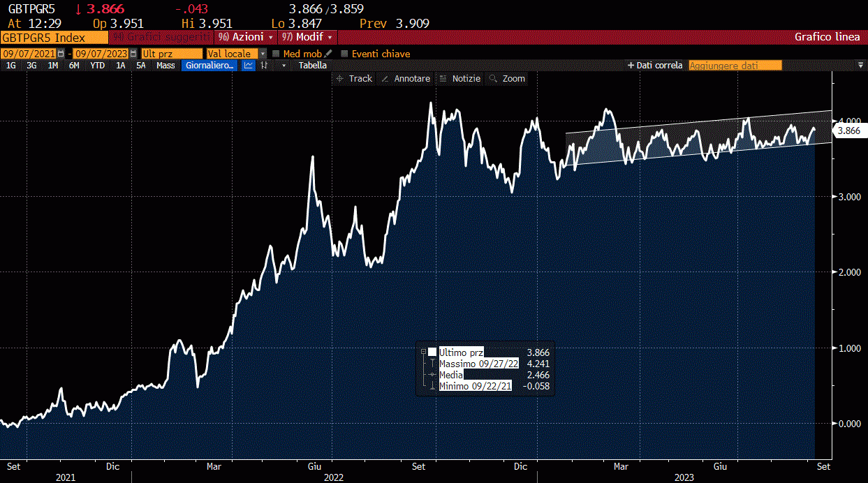This screenshot has width=868, height=483.
Task: Activate the Track crosshair tool
Action: 355,79
